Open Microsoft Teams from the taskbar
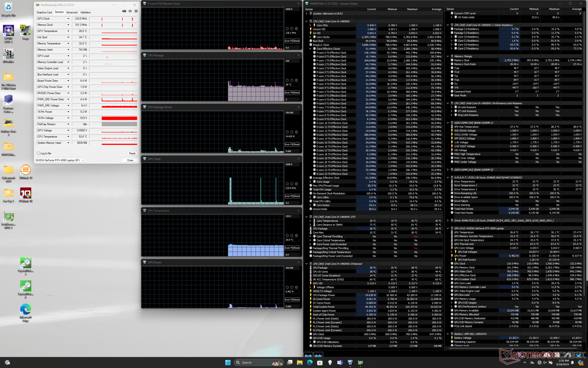Viewport: 588px width, 368px height. tap(340, 362)
